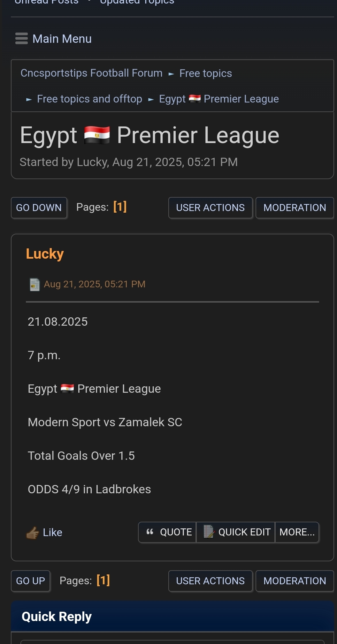Open Free topics and offtop breadcrumb
The height and width of the screenshot is (644, 337).
(x=89, y=99)
